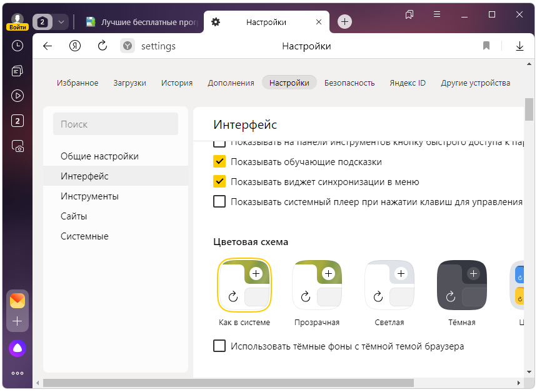Viewport: 537px width, 392px height.
Task: Click the bookmark icon in address bar
Action: (486, 46)
